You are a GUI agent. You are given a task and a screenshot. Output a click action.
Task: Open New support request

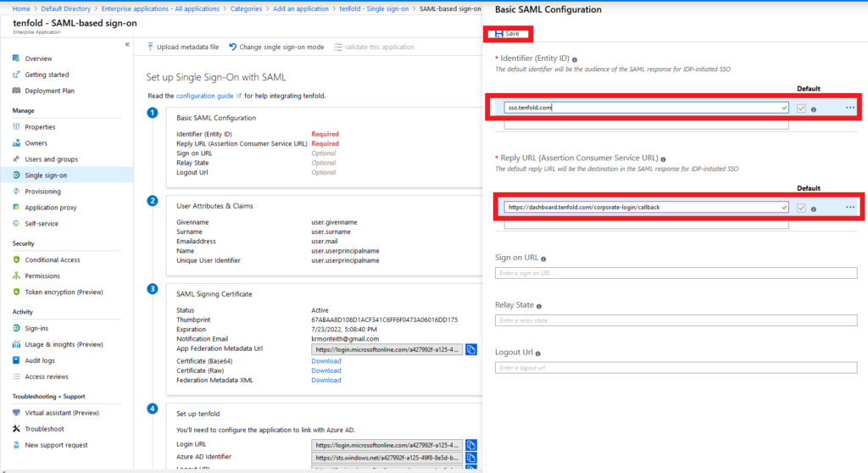56,445
